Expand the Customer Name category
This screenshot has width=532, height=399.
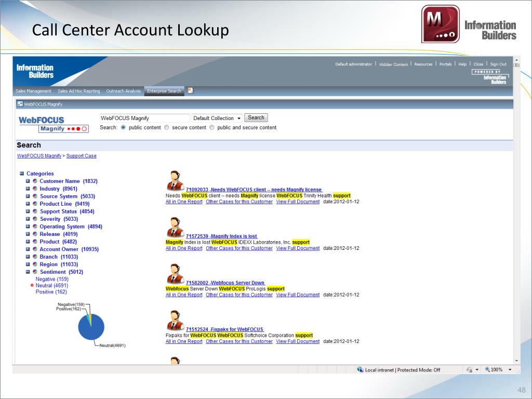pyautogui.click(x=28, y=181)
